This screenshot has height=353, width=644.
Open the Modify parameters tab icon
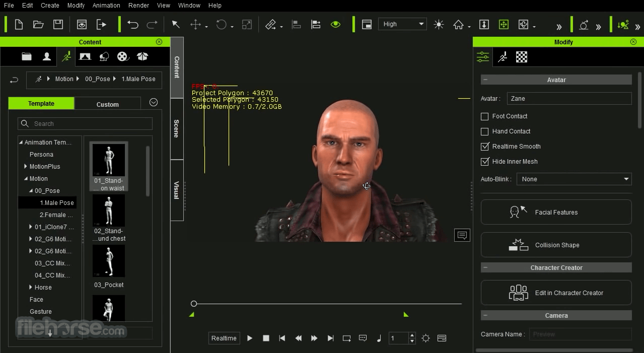pyautogui.click(x=483, y=57)
